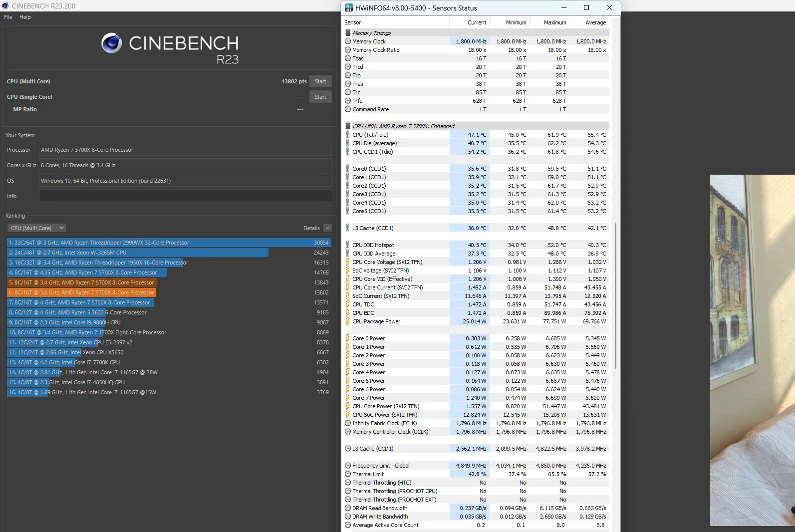Click the CPU Package Power current value 25.014 W
Screen dimensions: 795x532
(x=474, y=321)
